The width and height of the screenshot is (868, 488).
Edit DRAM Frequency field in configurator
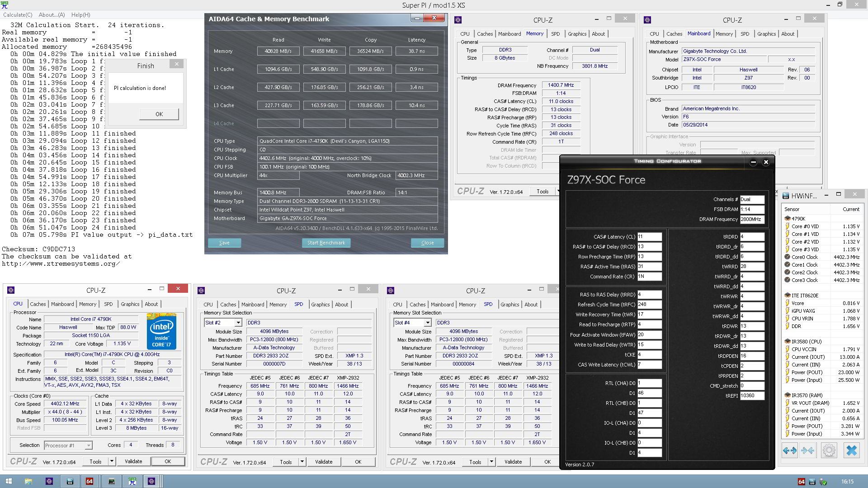tap(752, 219)
